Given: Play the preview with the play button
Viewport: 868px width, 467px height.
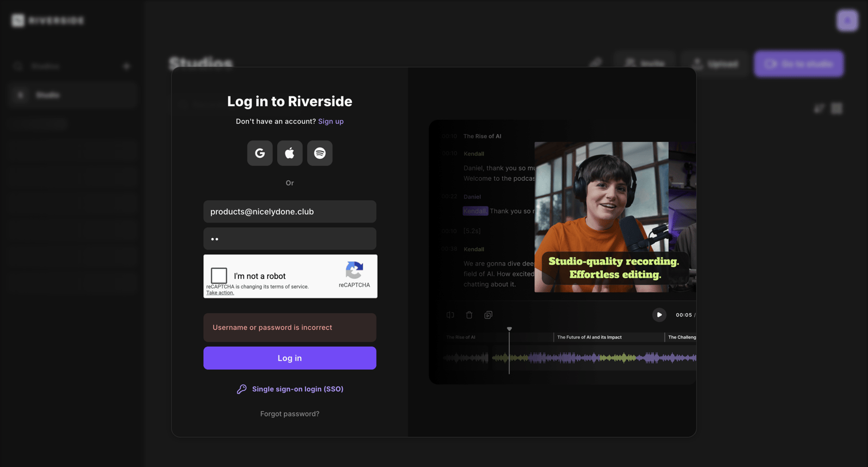Looking at the screenshot, I should pos(659,315).
